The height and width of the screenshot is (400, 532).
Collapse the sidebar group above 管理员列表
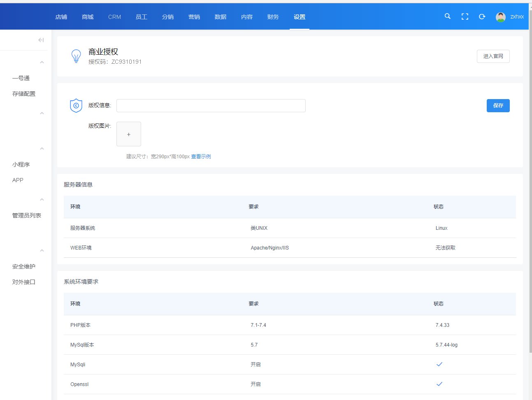[x=42, y=200]
